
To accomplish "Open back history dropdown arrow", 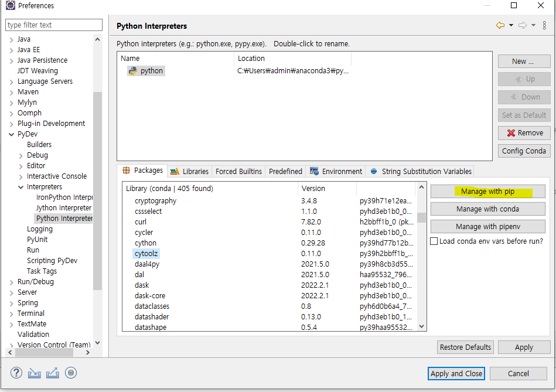I will tap(511, 25).
